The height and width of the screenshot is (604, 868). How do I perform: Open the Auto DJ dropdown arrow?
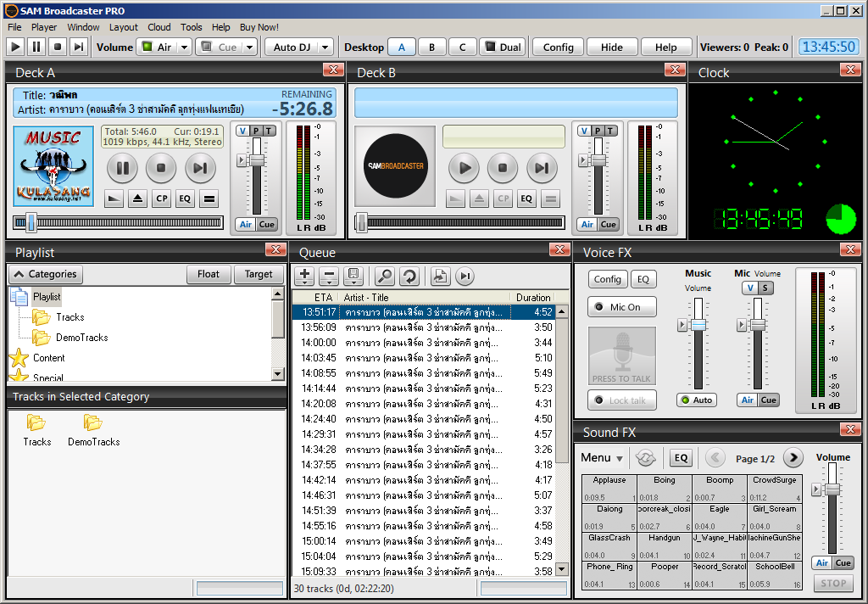click(x=325, y=48)
